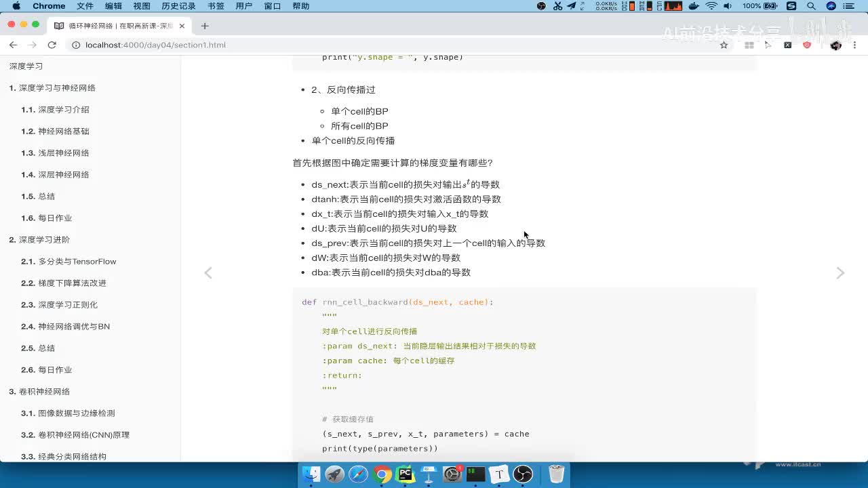The image size is (868, 488).
Task: Open Terminal from the dock
Action: click(x=476, y=474)
